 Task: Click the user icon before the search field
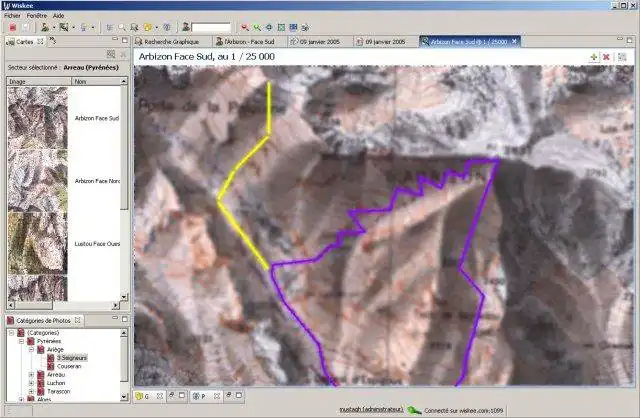pos(186,27)
